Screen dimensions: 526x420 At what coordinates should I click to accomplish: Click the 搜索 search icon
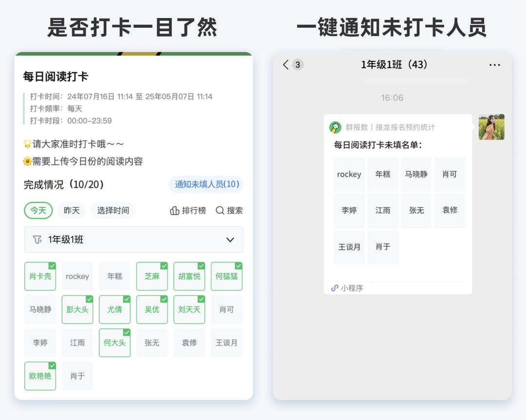coord(220,210)
